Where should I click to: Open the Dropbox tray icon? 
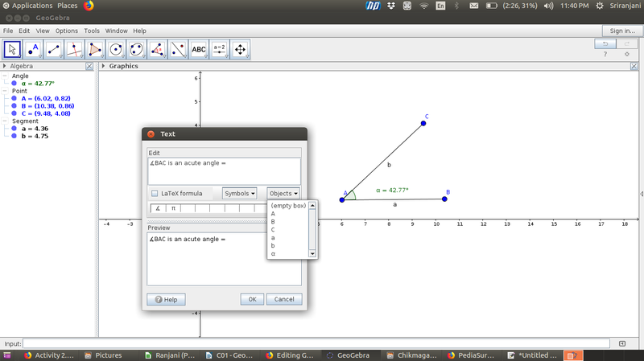point(391,6)
